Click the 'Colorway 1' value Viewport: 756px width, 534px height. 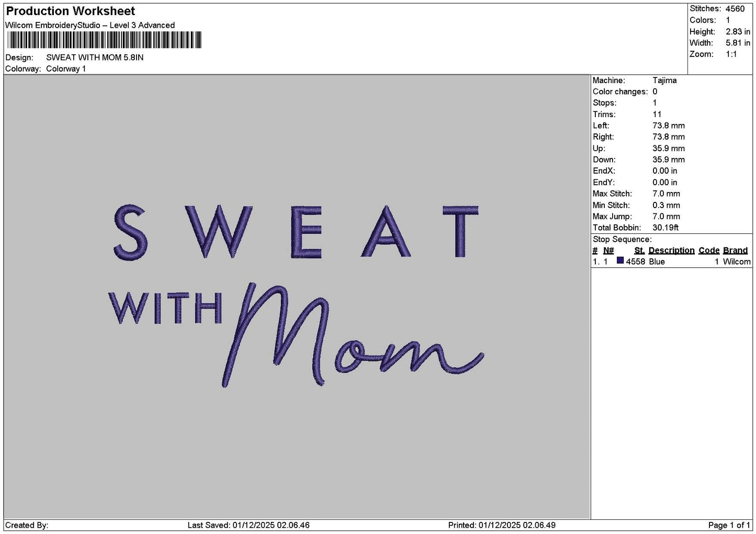pos(66,69)
